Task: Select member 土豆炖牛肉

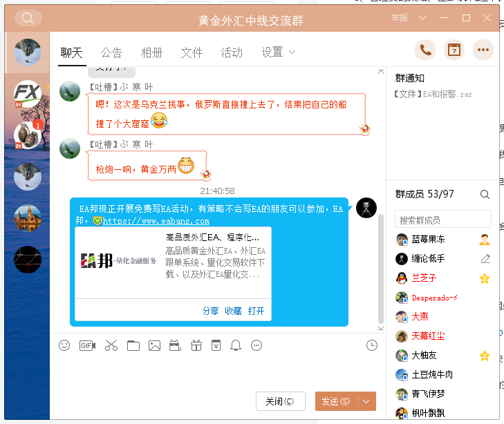Action: tap(443, 374)
